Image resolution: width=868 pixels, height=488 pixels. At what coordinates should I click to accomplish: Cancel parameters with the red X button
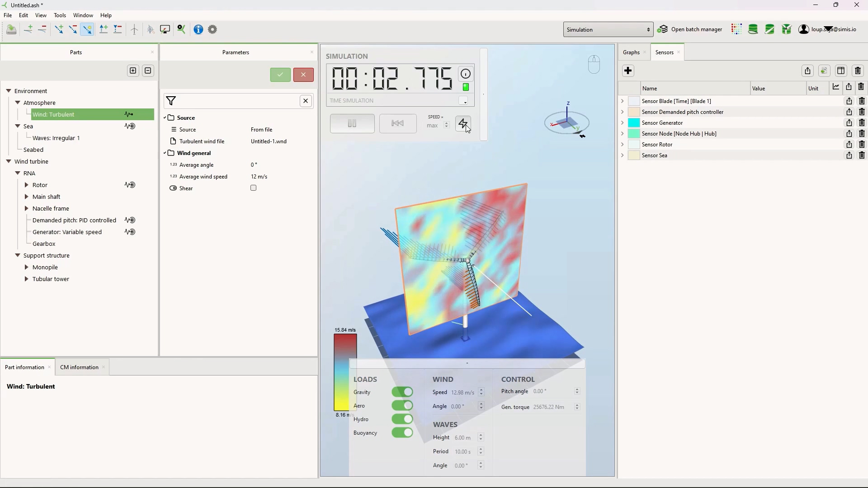tap(303, 75)
